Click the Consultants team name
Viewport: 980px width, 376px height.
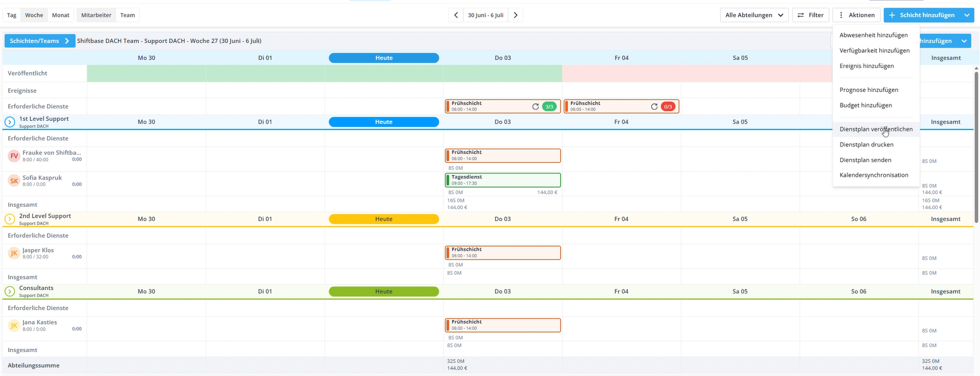point(36,288)
